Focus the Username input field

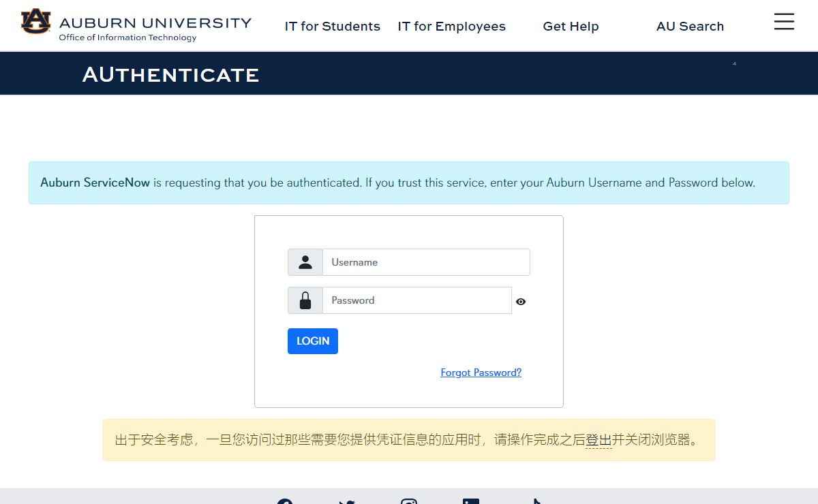coord(426,262)
